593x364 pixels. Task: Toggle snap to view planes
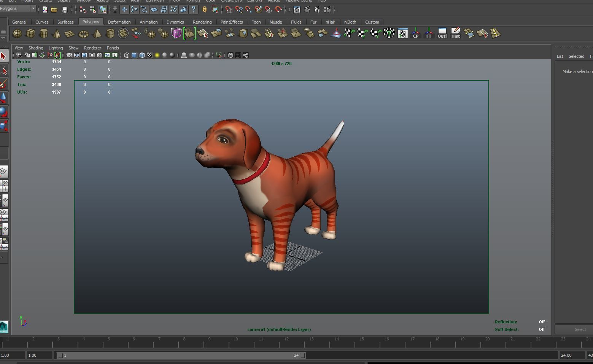coord(269,10)
